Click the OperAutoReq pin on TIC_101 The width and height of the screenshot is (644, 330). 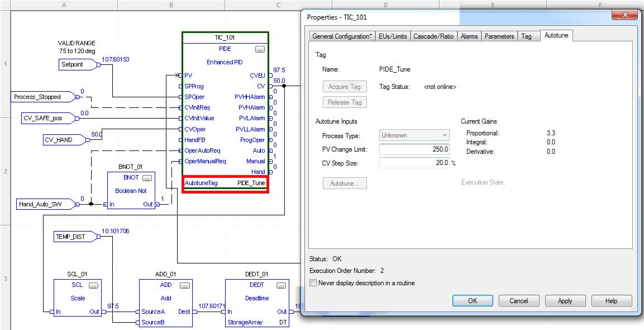click(x=180, y=150)
